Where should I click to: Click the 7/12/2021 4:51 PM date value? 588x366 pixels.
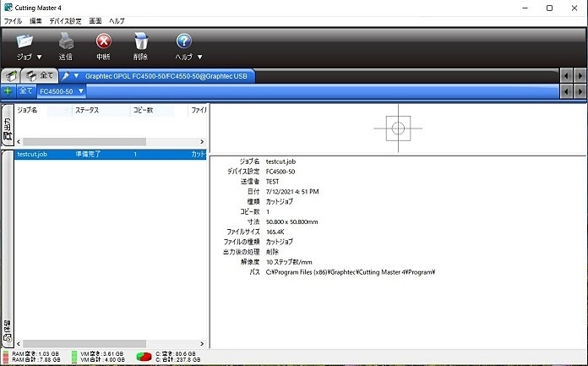click(x=292, y=192)
